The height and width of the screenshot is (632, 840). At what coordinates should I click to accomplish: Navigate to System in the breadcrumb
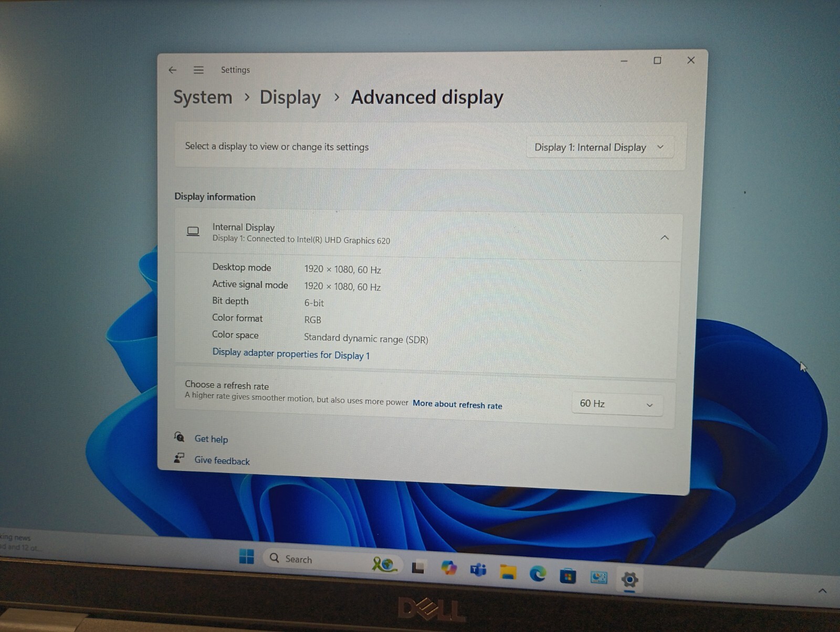(203, 97)
